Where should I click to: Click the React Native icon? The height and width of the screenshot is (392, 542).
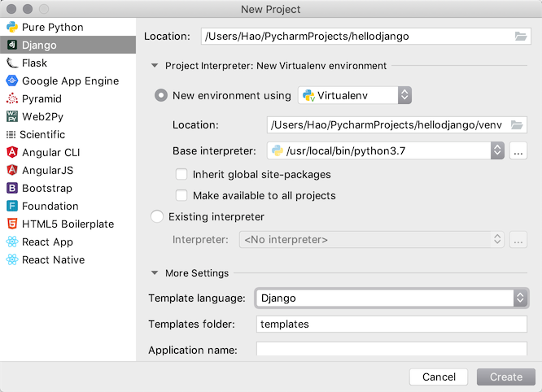[12, 259]
